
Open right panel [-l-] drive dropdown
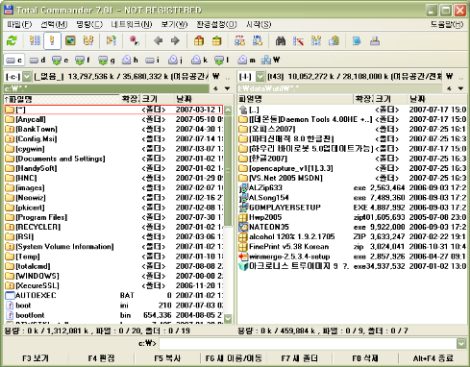click(260, 77)
